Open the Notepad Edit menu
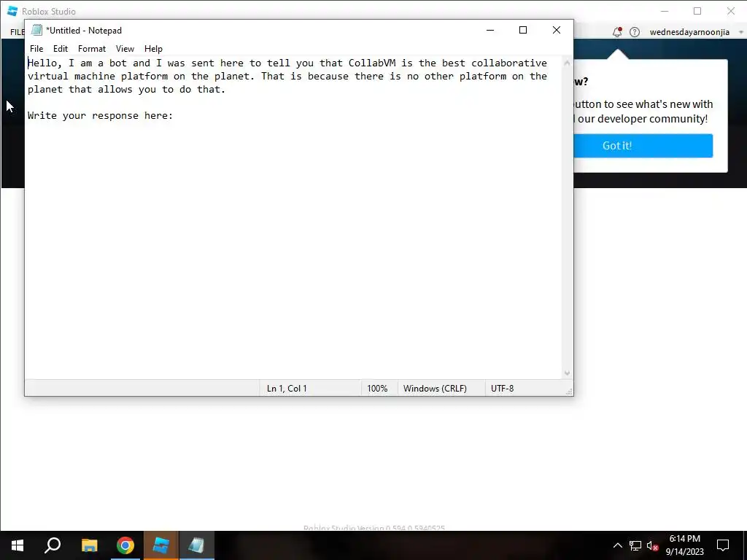Viewport: 747px width, 560px height. [x=60, y=49]
